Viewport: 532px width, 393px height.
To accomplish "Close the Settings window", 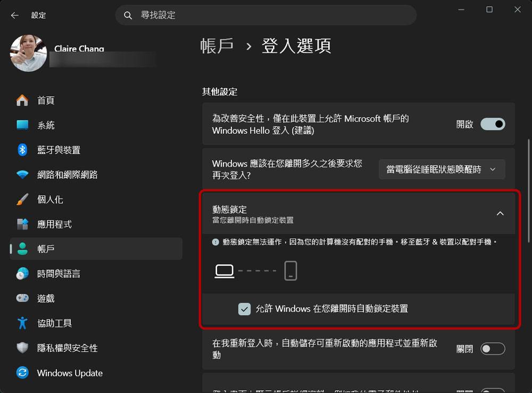I will (x=518, y=10).
